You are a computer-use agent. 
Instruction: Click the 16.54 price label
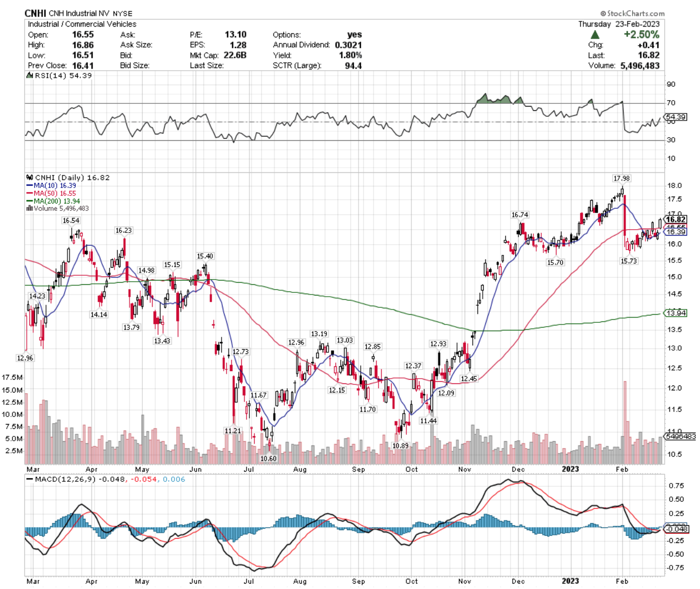[x=71, y=221]
